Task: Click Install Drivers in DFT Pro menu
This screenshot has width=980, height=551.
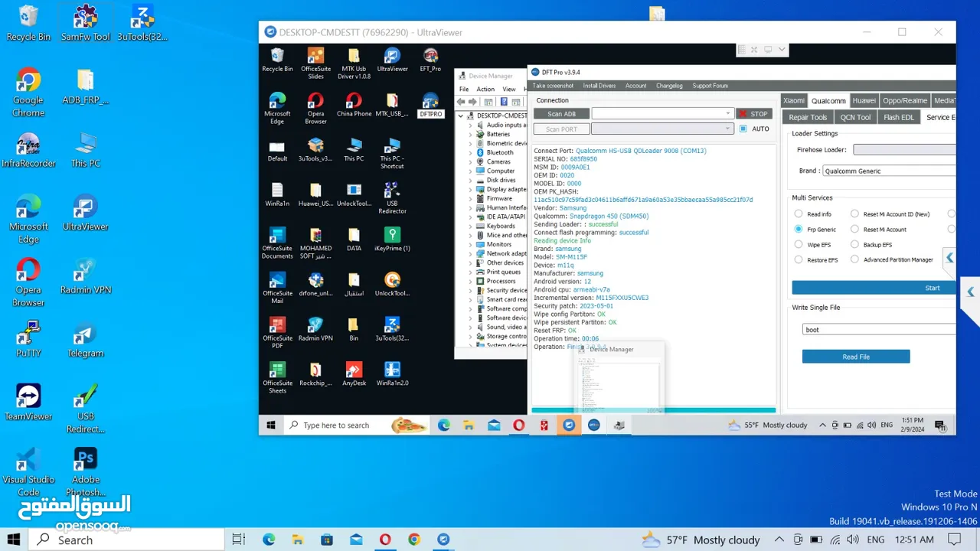Action: click(x=599, y=86)
